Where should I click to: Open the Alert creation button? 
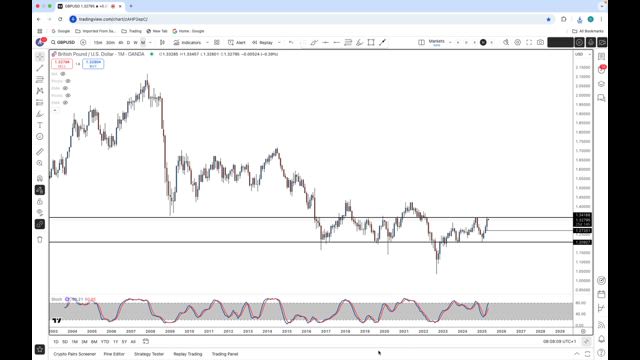pos(237,42)
